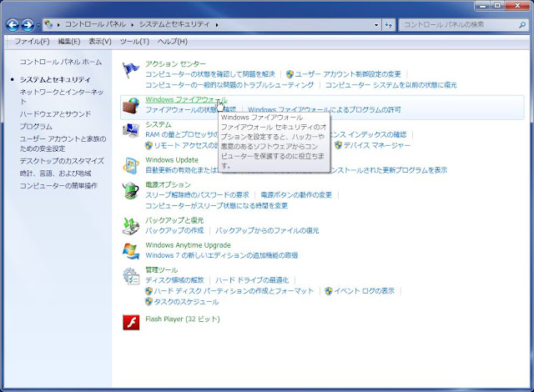Click the Backup and Restore icon

[x=131, y=225]
